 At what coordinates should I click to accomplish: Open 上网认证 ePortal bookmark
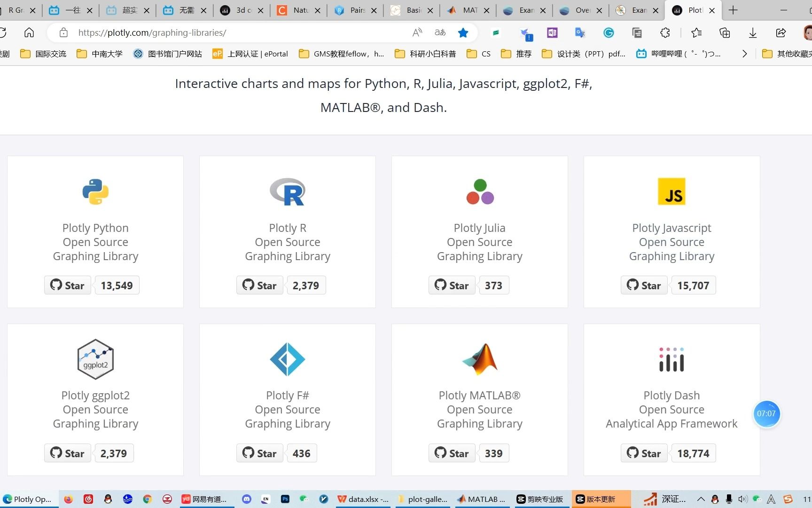[x=250, y=54]
